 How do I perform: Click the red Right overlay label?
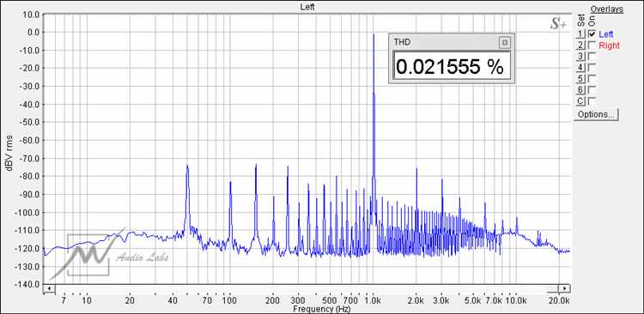pyautogui.click(x=609, y=45)
